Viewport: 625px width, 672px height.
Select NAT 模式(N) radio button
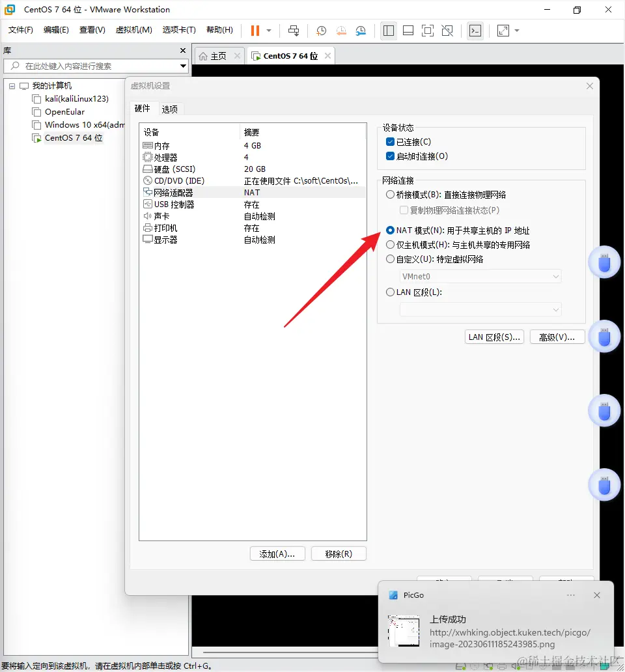coord(390,231)
